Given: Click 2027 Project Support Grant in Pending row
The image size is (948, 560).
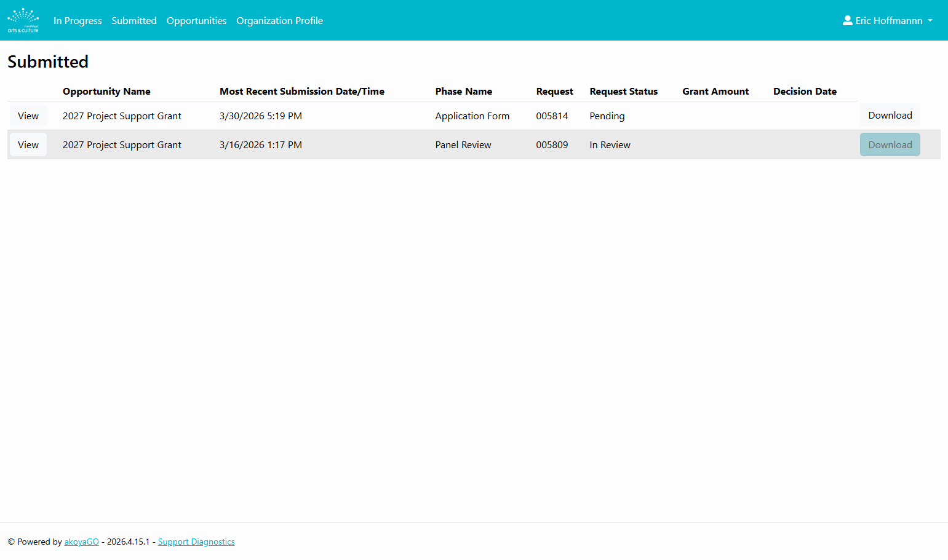Looking at the screenshot, I should pos(122,116).
